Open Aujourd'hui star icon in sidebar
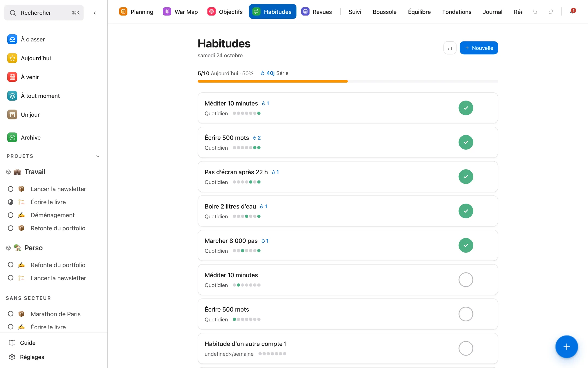The width and height of the screenshot is (588, 368). coord(12,58)
